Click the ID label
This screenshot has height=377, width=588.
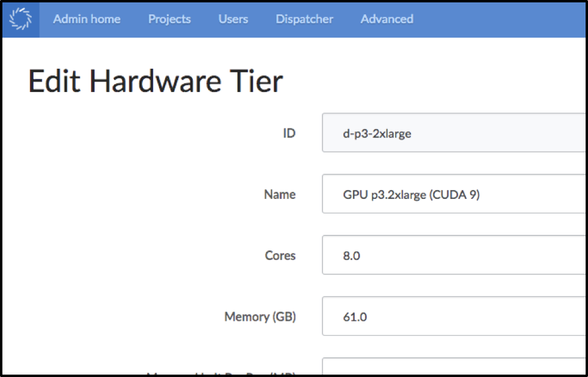pyautogui.click(x=289, y=133)
